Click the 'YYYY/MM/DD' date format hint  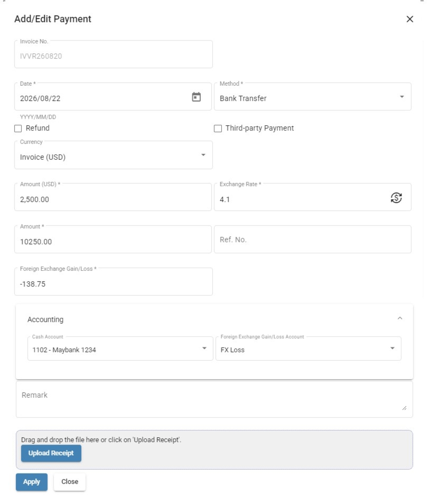38,117
